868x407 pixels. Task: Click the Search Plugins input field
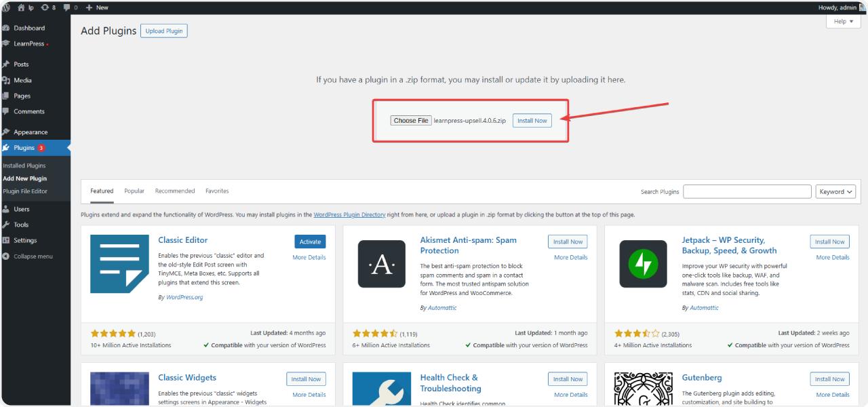[747, 192]
